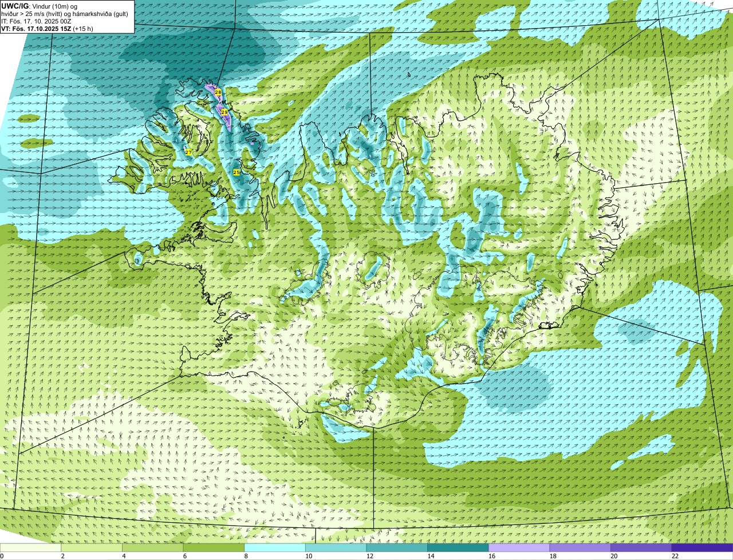
Task: Click the 'VT: Fös. 17.10.2025 15Z (+15 h)' line
Action: [x=47, y=28]
